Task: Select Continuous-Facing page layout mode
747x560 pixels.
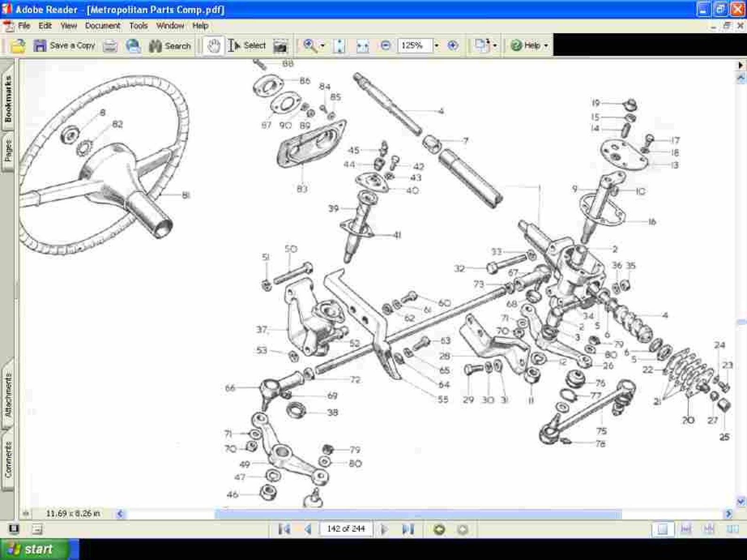Action: tap(709, 529)
